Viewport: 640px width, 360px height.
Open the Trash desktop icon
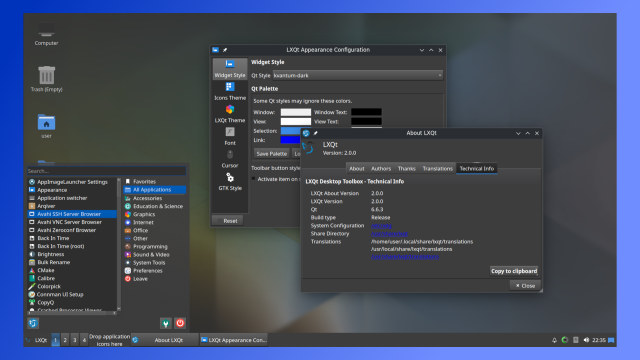tap(46, 79)
